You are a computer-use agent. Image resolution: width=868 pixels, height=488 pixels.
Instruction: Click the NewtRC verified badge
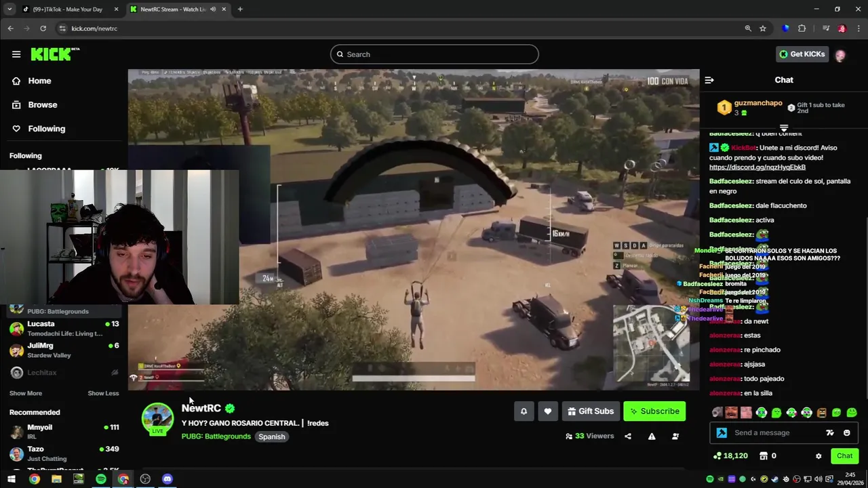point(230,408)
